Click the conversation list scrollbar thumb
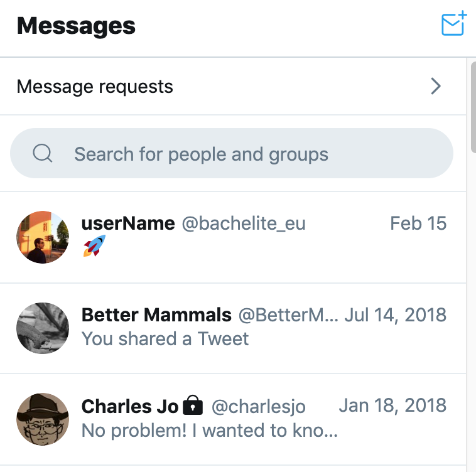This screenshot has width=476, height=472. pos(473,107)
